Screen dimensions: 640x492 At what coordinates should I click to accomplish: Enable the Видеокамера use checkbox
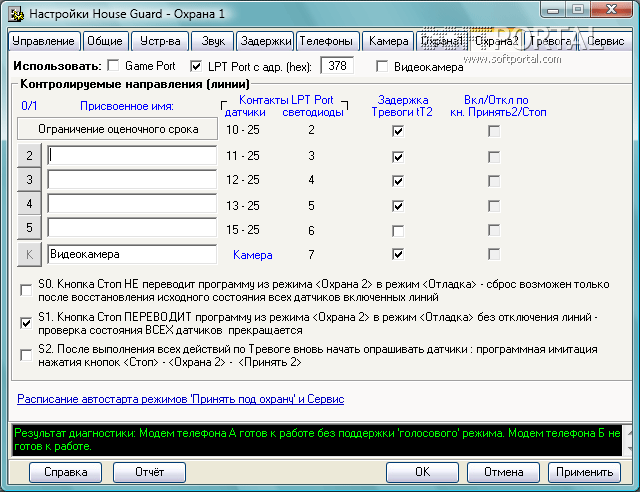pyautogui.click(x=382, y=66)
